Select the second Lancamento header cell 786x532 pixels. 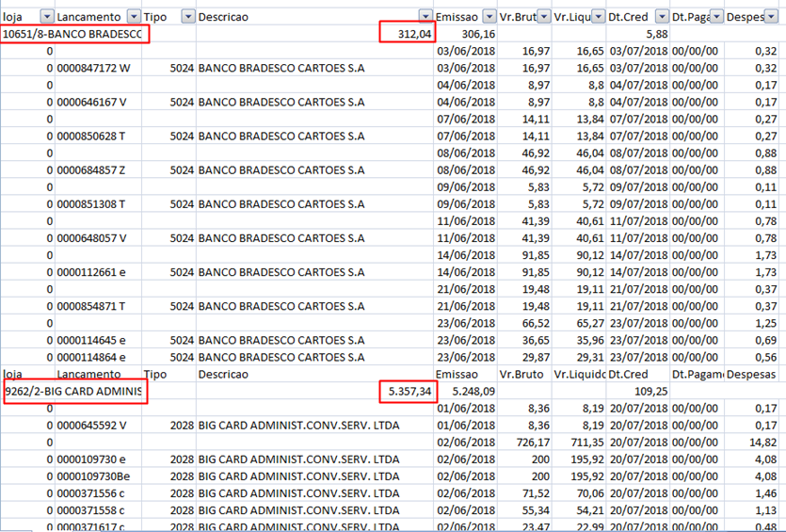98,375
